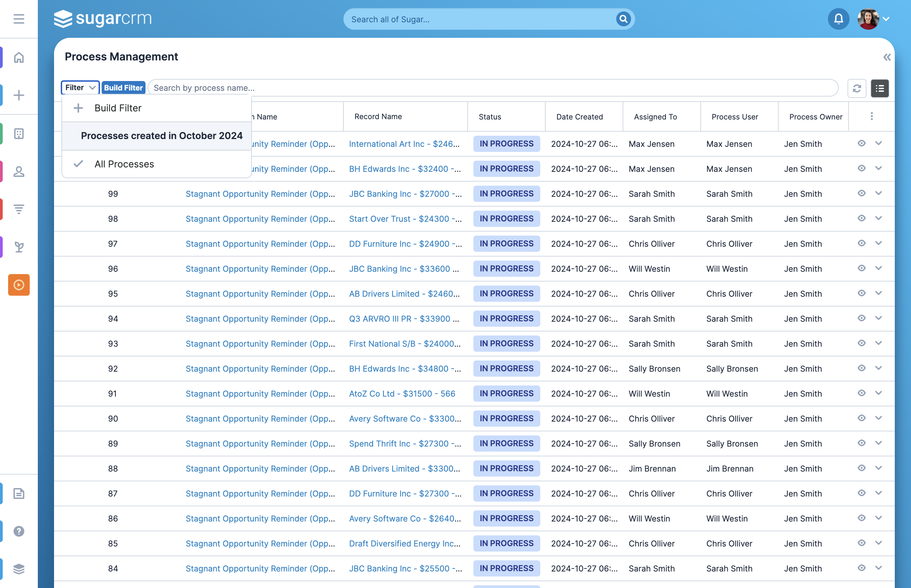This screenshot has height=588, width=911.
Task: Click the user profile avatar
Action: pos(868,19)
